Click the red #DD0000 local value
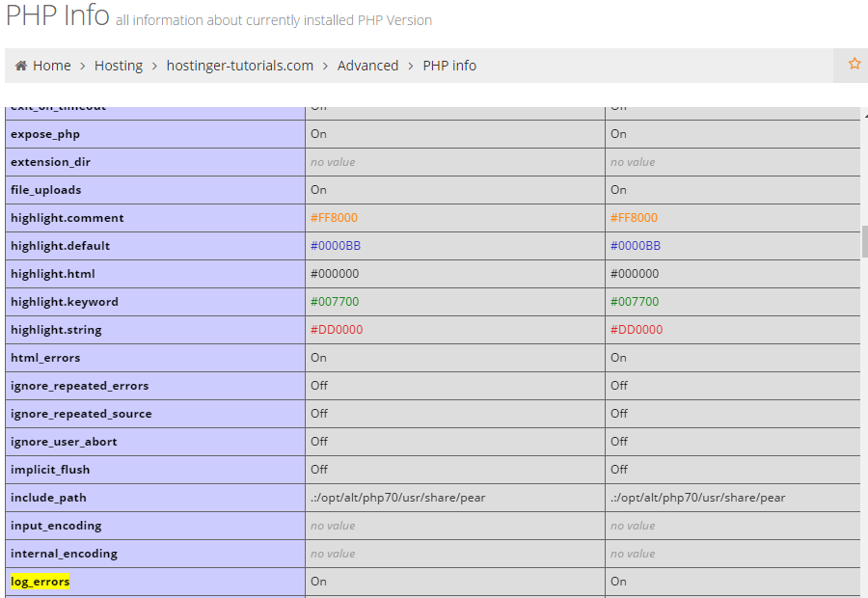The width and height of the screenshot is (868, 598). pyautogui.click(x=336, y=330)
